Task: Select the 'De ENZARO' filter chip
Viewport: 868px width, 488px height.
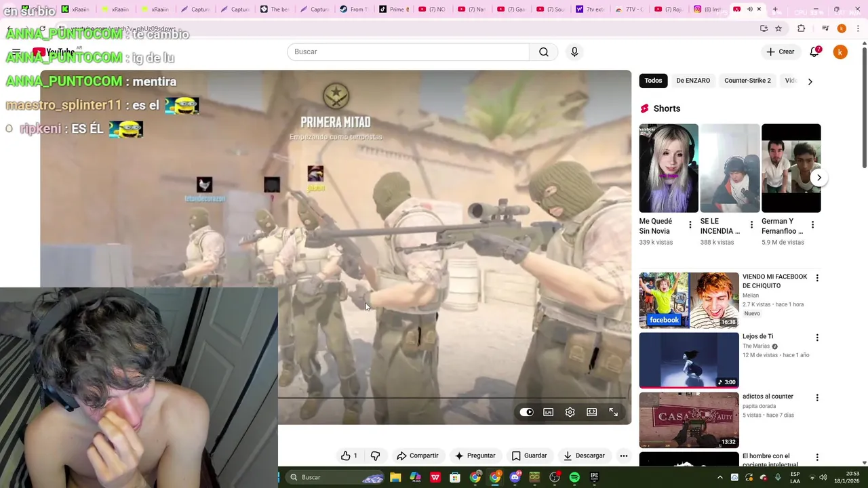Action: pyautogui.click(x=693, y=81)
